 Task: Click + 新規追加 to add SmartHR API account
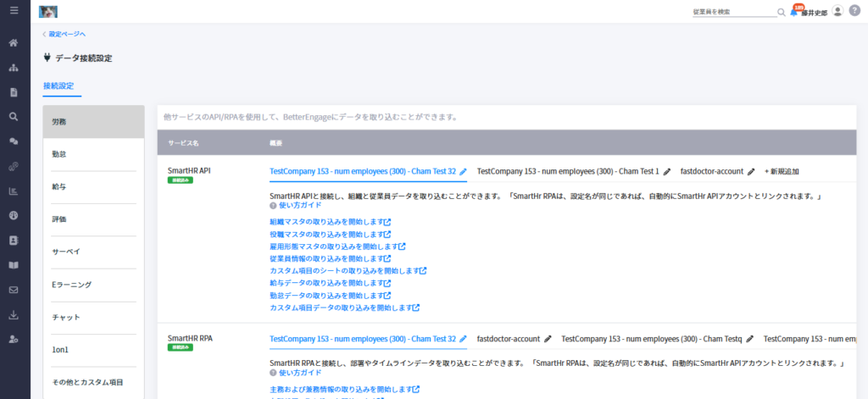click(x=781, y=172)
